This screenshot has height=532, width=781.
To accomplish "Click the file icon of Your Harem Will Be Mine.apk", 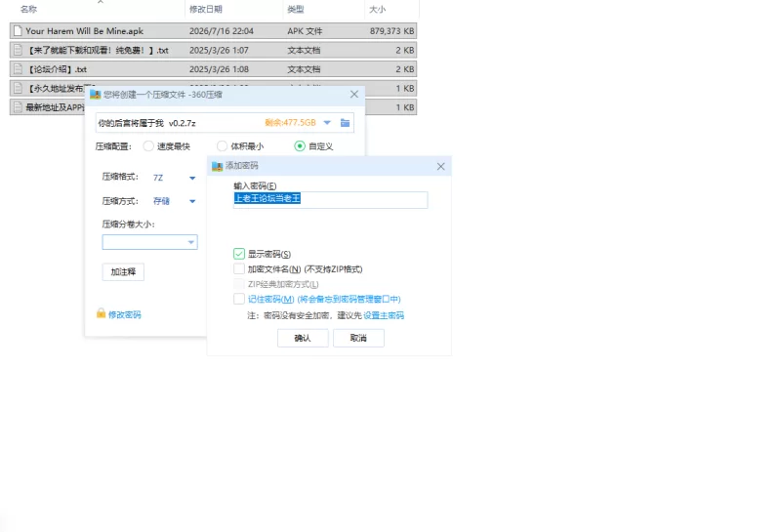I will pos(18,31).
